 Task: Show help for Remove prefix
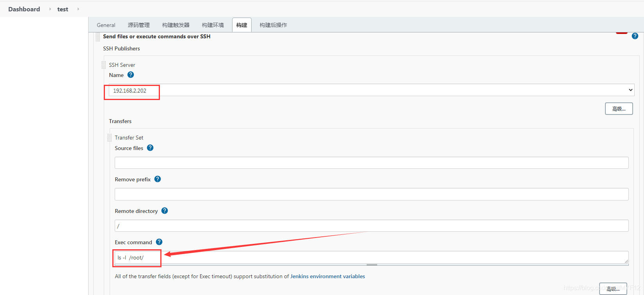[158, 179]
